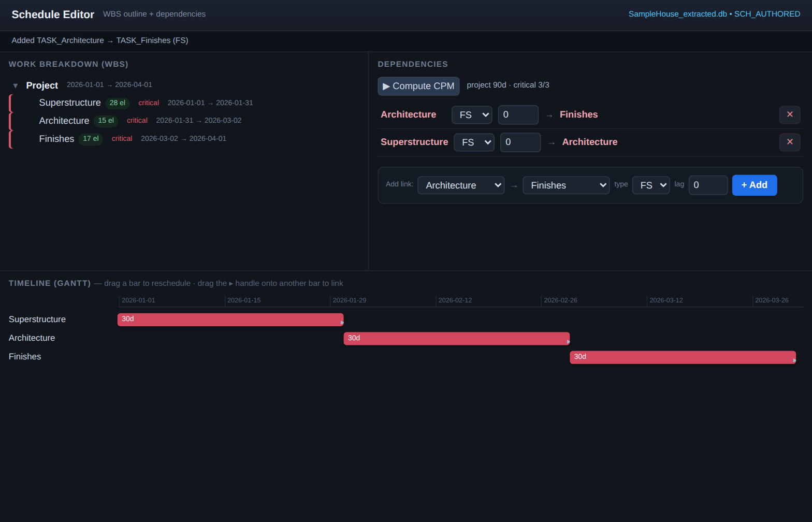Open the Add link type dropdown
Viewport: 812px width, 522px height.
point(651,185)
